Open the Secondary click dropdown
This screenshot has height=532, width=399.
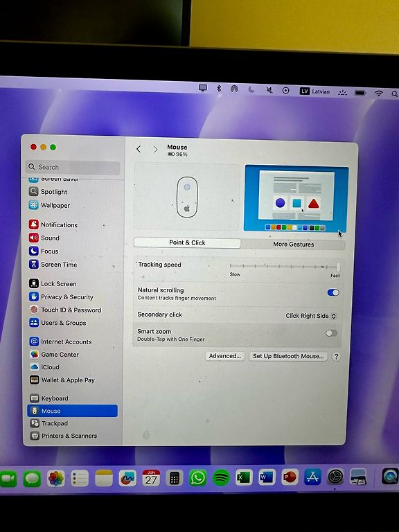(x=311, y=316)
